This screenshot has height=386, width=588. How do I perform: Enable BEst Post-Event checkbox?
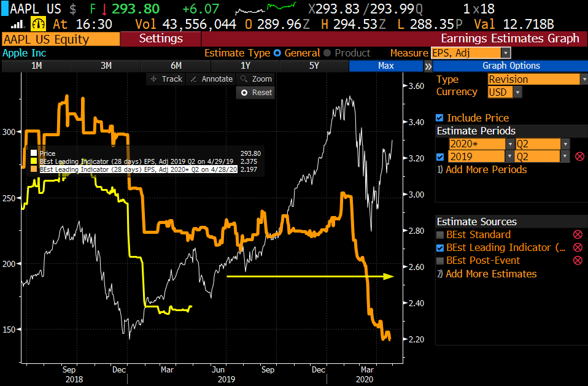click(440, 260)
